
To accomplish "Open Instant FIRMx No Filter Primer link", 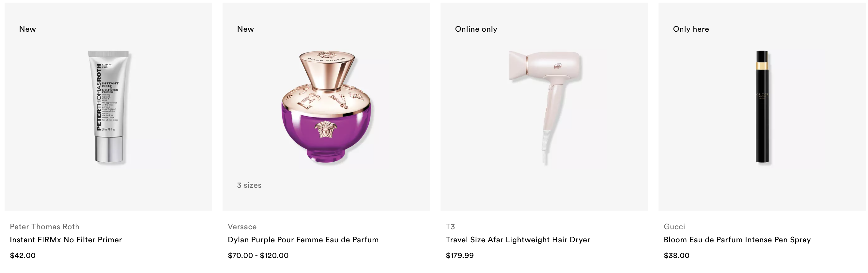I will (x=66, y=240).
